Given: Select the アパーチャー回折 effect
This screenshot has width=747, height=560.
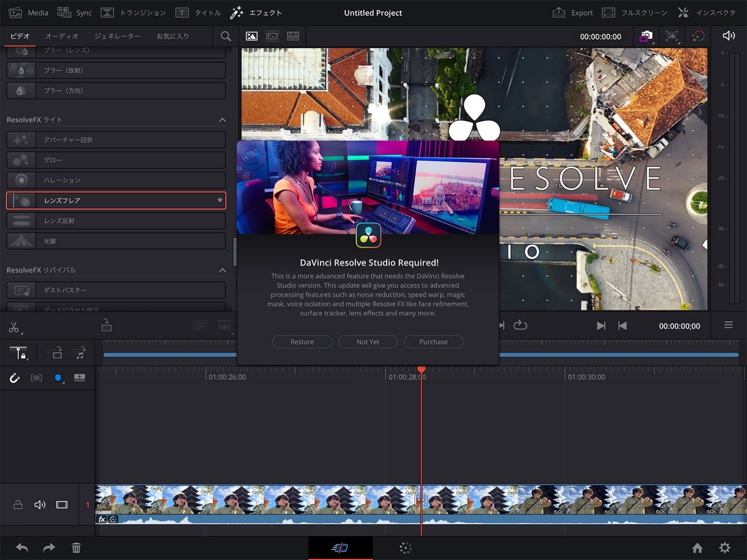Looking at the screenshot, I should click(x=116, y=139).
